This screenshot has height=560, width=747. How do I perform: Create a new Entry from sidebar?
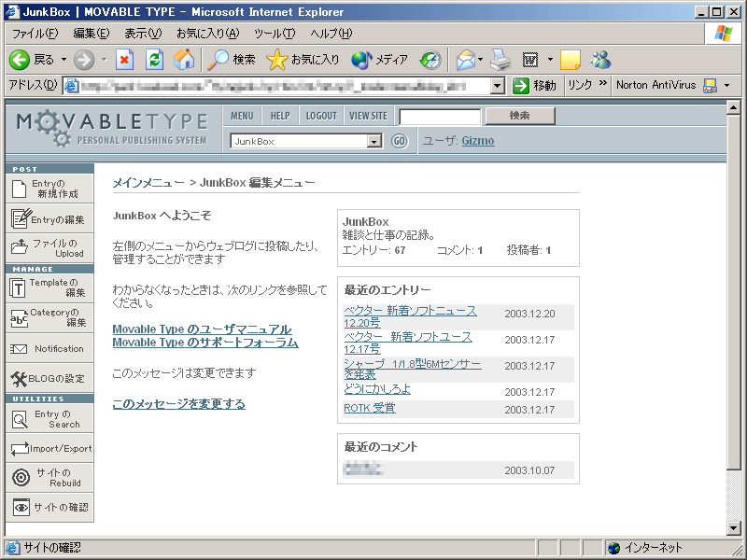49,189
